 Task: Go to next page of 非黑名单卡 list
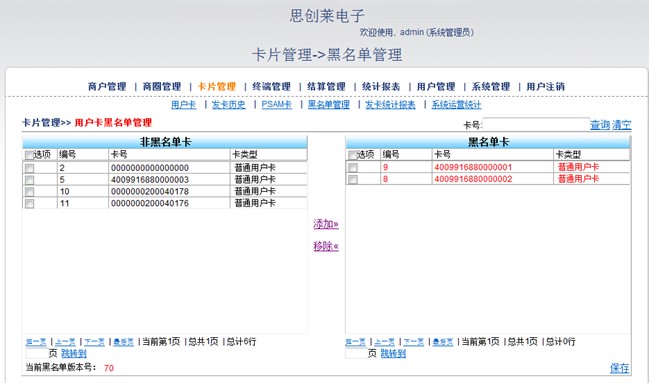click(x=94, y=342)
